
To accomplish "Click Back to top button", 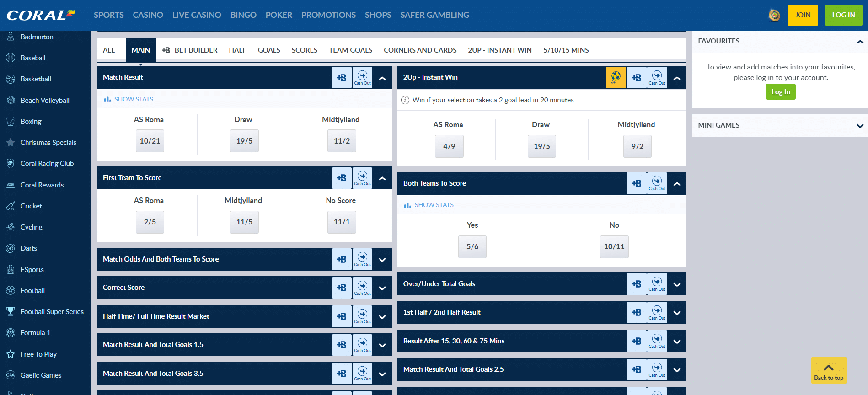I will click(x=829, y=370).
